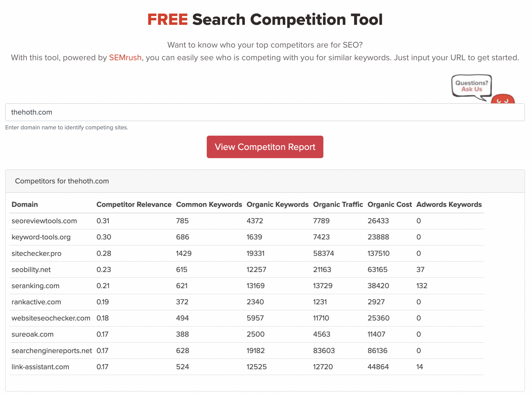The width and height of the screenshot is (532, 395).
Task: Click organic keywords value 2500
Action: (x=255, y=334)
